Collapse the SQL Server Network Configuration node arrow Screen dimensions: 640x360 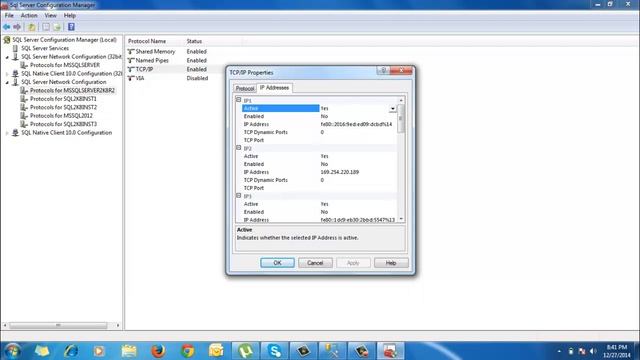pyautogui.click(x=7, y=82)
